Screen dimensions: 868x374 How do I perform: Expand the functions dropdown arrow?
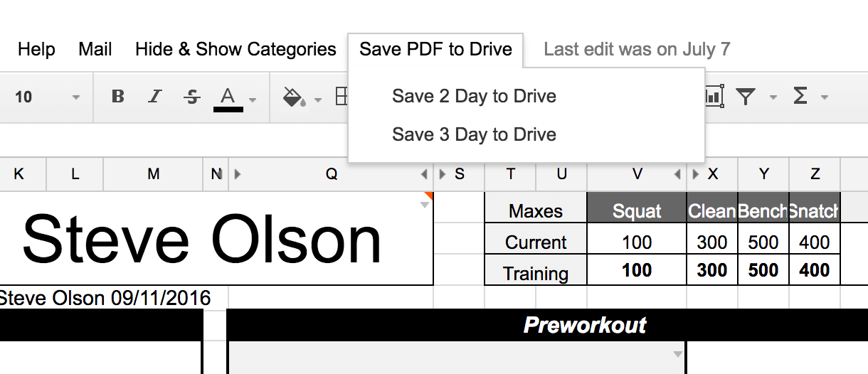tap(825, 97)
